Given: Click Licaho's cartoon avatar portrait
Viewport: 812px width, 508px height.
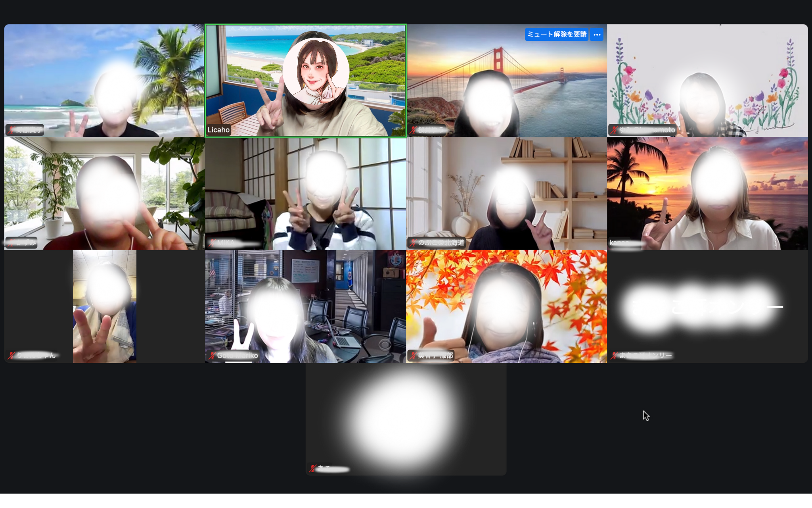Looking at the screenshot, I should tap(316, 71).
